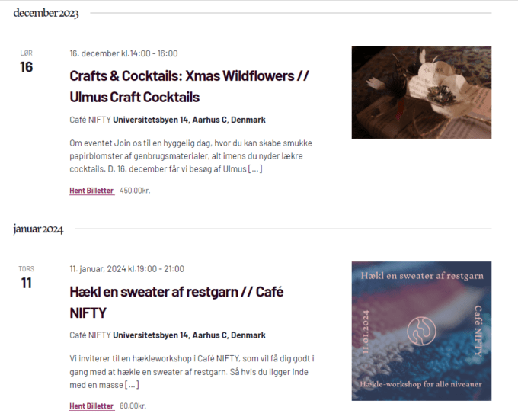Open Crafts & Cocktails: Xmas Wildflowers event title
Viewport: 518px width, 420px height.
[x=189, y=86]
